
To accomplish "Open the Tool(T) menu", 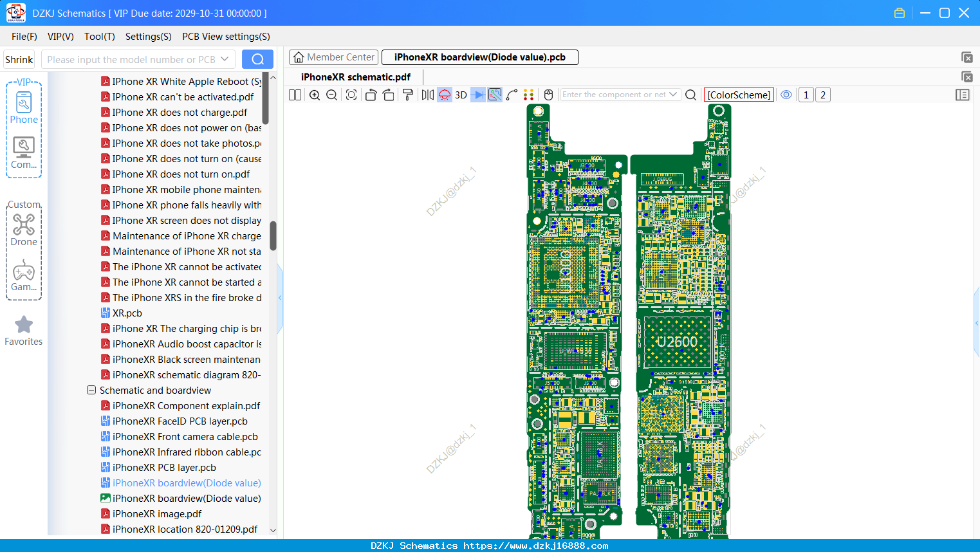I will [x=100, y=37].
